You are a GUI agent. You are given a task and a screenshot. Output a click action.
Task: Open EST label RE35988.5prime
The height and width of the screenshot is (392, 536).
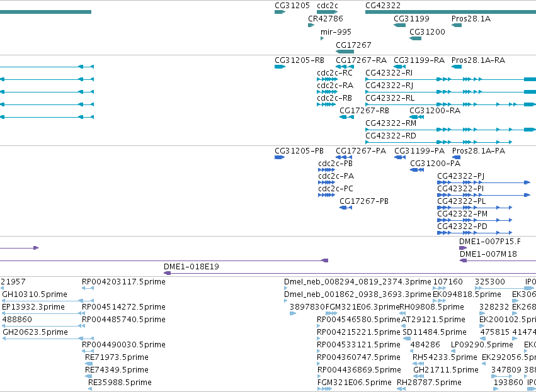tap(120, 383)
